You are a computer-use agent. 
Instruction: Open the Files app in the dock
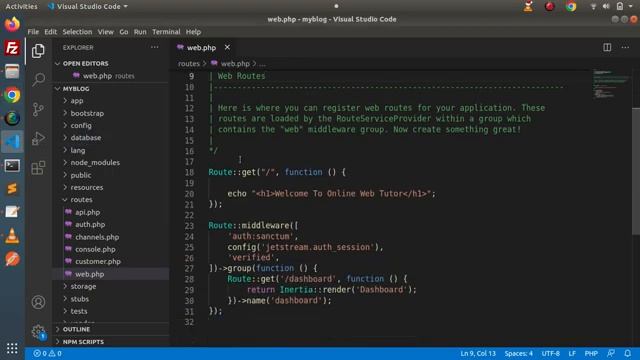12,71
